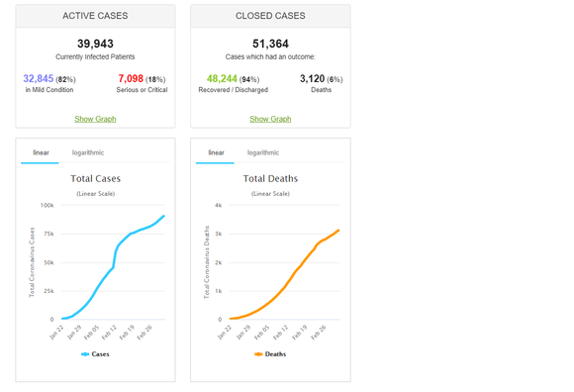Click the end of the blue cases line

click(163, 216)
